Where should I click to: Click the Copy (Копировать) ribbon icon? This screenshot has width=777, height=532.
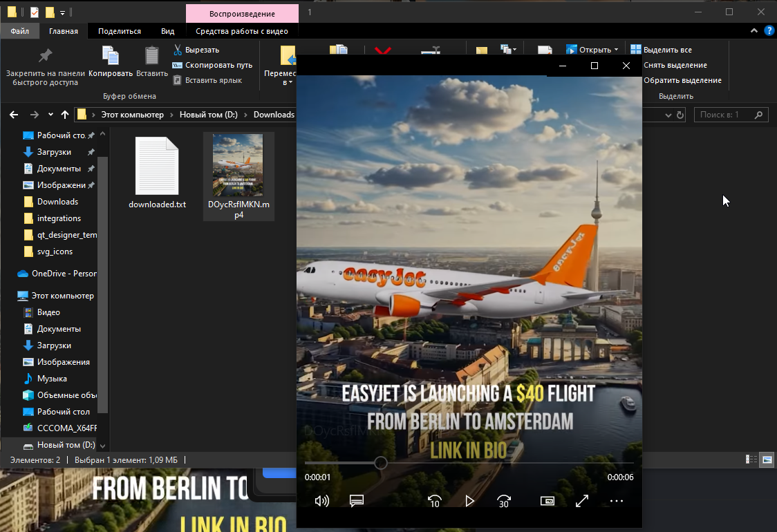110,57
